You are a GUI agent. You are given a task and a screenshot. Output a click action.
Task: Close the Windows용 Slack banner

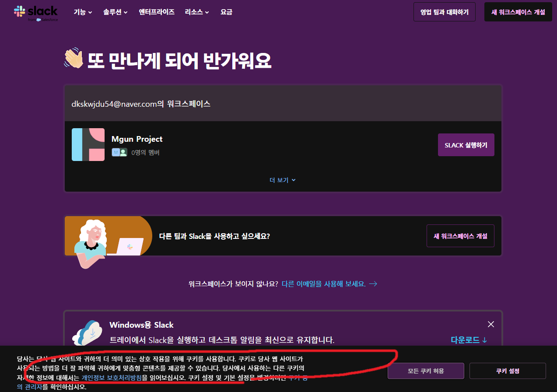(491, 324)
